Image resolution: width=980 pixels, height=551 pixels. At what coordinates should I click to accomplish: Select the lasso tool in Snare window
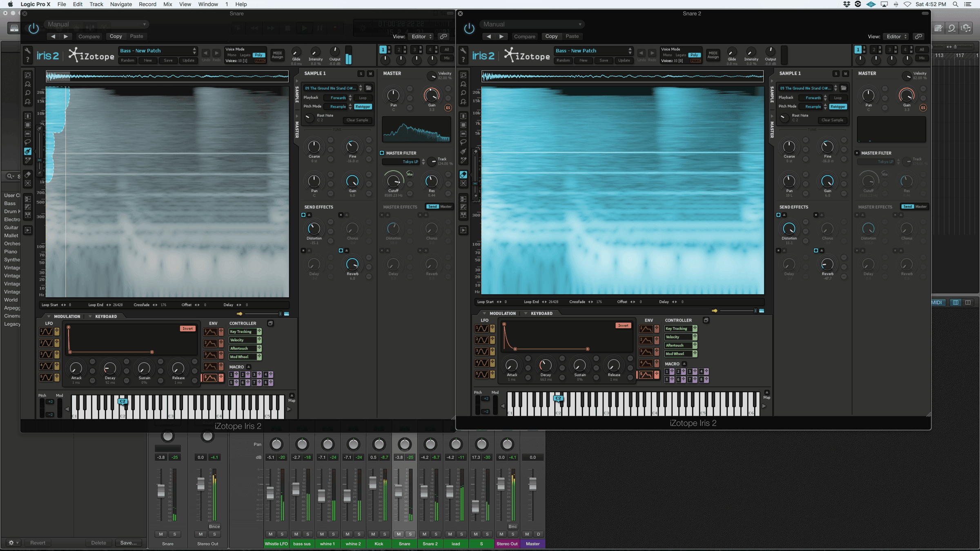28,142
